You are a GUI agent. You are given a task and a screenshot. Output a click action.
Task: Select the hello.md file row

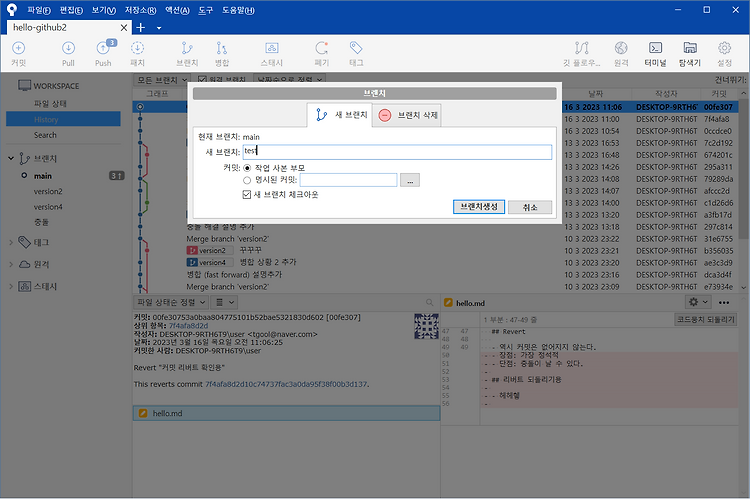pos(287,413)
